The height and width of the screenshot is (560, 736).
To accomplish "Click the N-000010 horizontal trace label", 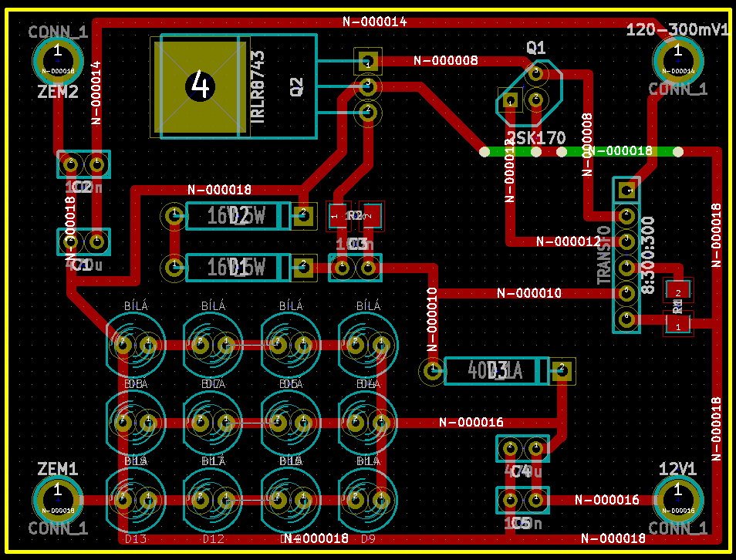I will pos(528,293).
